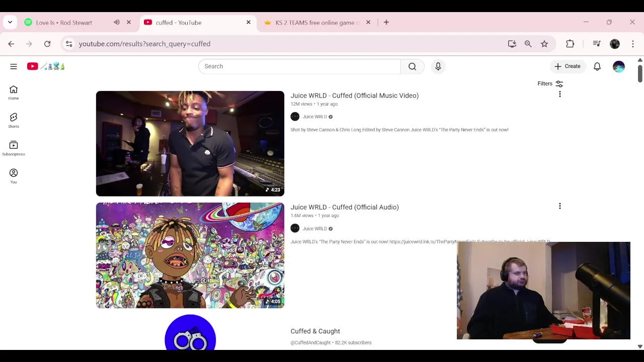Image resolution: width=644 pixels, height=362 pixels.
Task: Switch to the KS 2 TEAMS free online game tab
Action: 317,23
